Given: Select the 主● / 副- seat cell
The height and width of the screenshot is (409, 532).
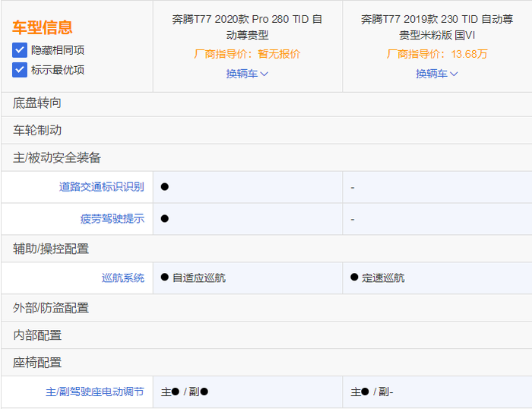Looking at the screenshot, I should (437, 392).
